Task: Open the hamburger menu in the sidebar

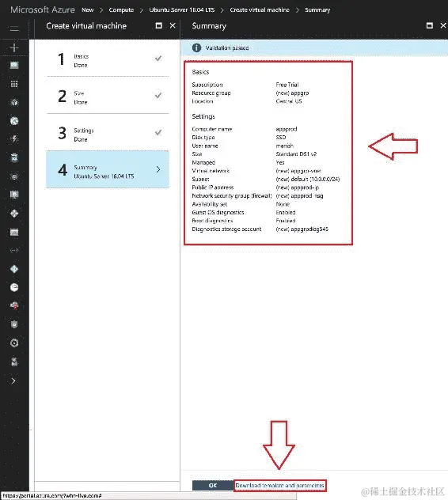Action: tap(14, 29)
